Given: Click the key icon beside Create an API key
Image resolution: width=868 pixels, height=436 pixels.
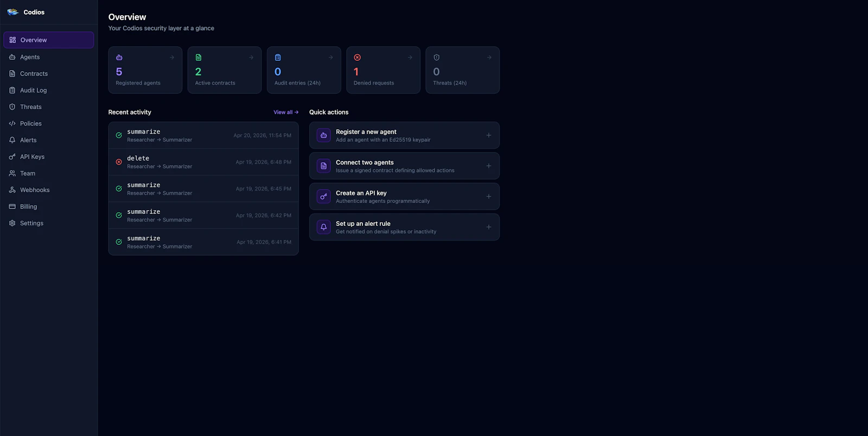Looking at the screenshot, I should pyautogui.click(x=323, y=197).
